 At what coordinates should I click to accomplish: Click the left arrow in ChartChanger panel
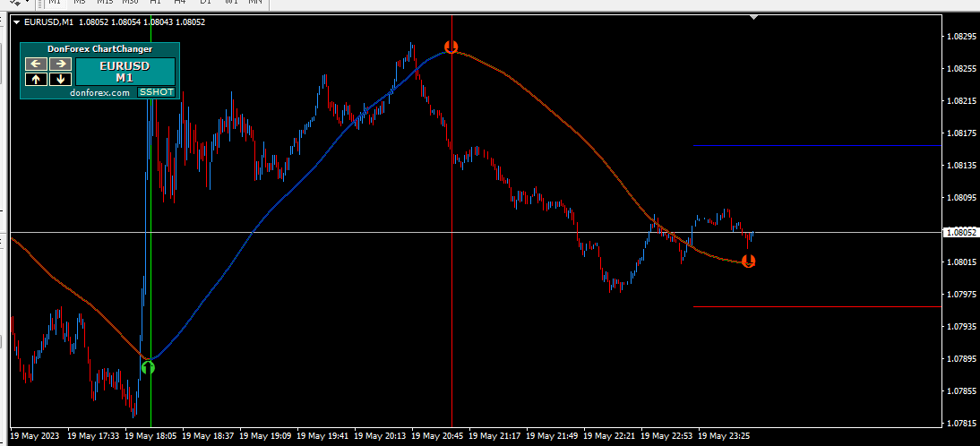36,64
